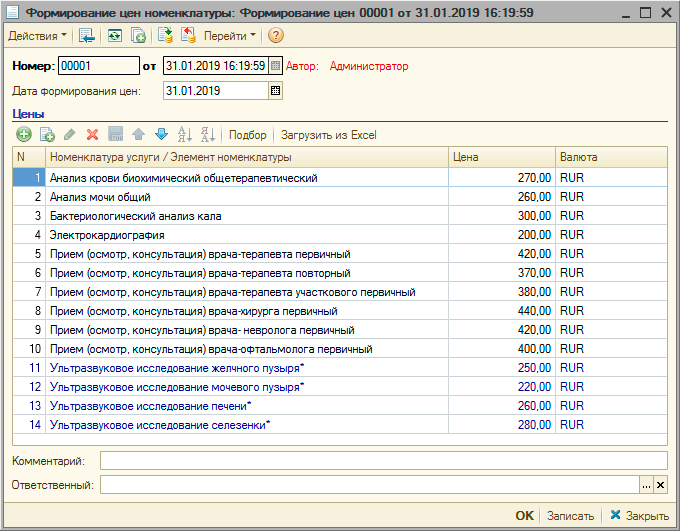680x531 pixels.
Task: Click the Refresh icon in top toolbar
Action: tap(115, 36)
